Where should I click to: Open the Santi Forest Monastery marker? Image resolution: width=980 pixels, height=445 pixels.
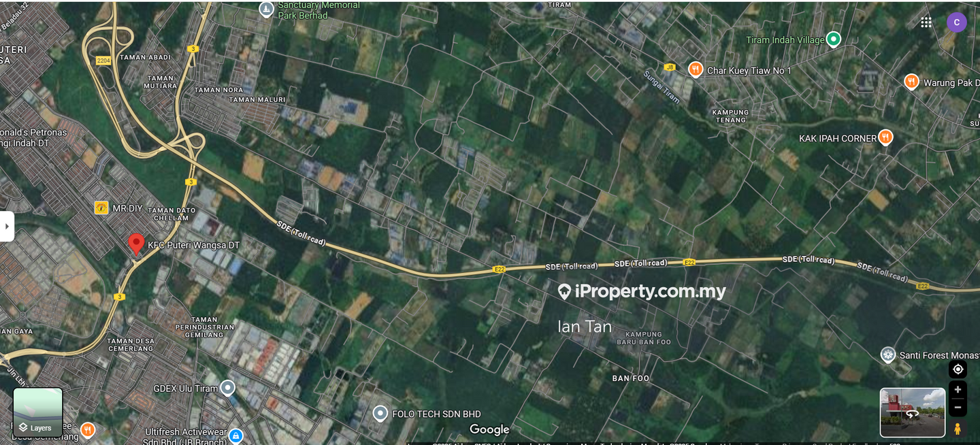pos(887,355)
